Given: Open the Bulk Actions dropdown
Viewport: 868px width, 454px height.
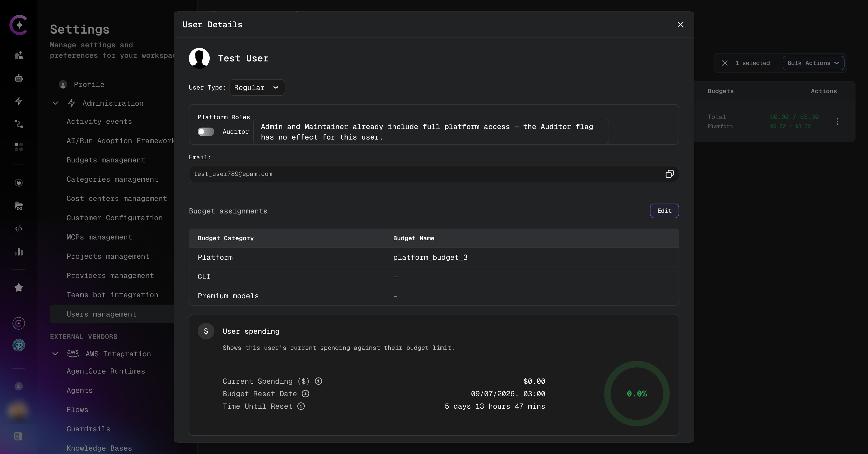Looking at the screenshot, I should (x=813, y=63).
